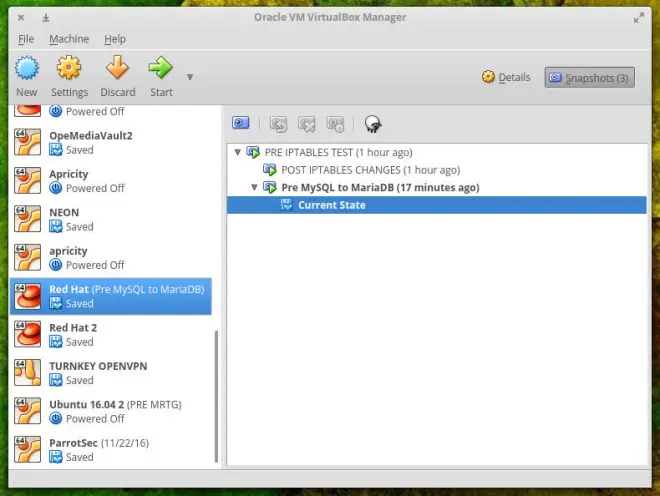This screenshot has width=660, height=496.
Task: Click Pre MySQL to MariaDB snapshot icon
Action: pyautogui.click(x=270, y=187)
